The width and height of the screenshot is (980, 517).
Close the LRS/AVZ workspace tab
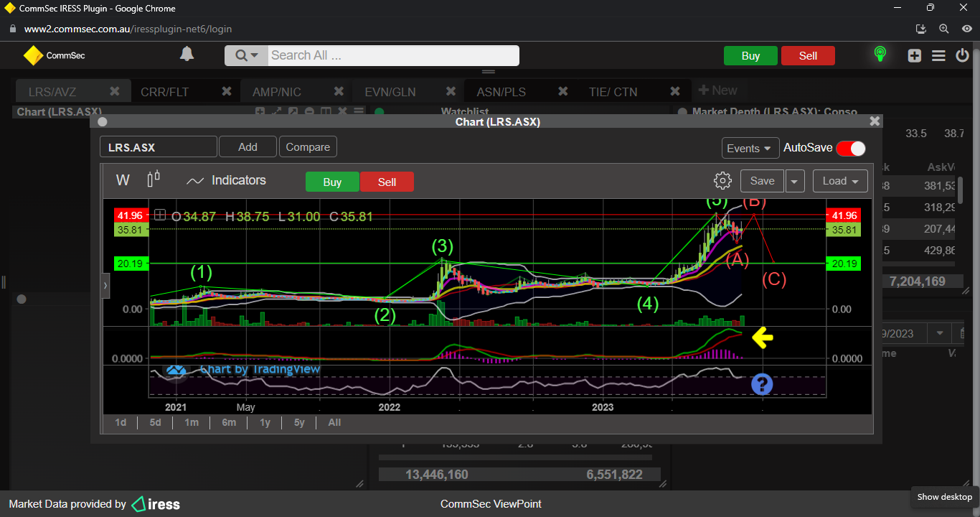point(115,91)
